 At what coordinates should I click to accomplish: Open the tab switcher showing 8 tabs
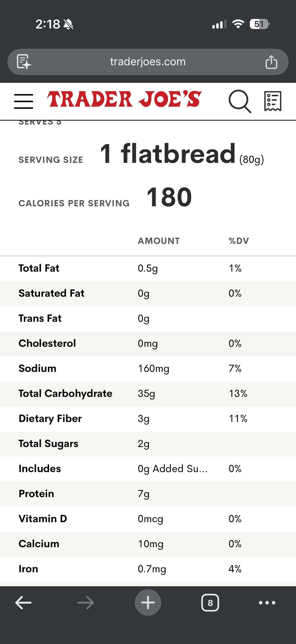210,603
